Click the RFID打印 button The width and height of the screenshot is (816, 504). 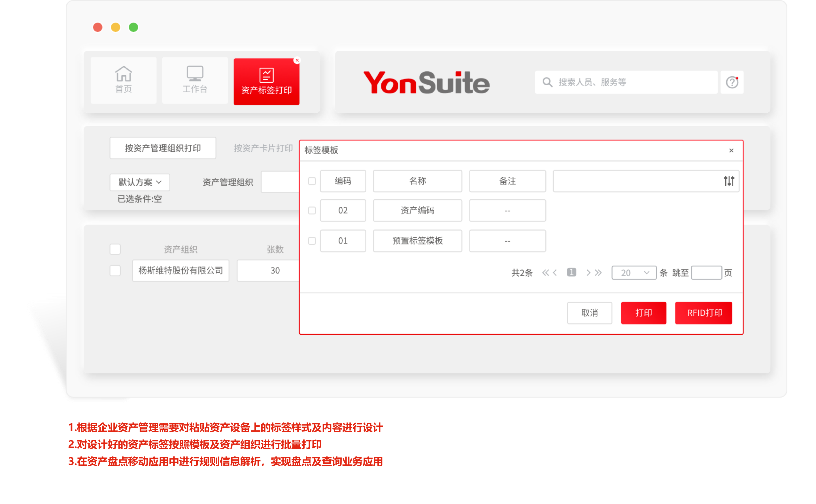[703, 313]
